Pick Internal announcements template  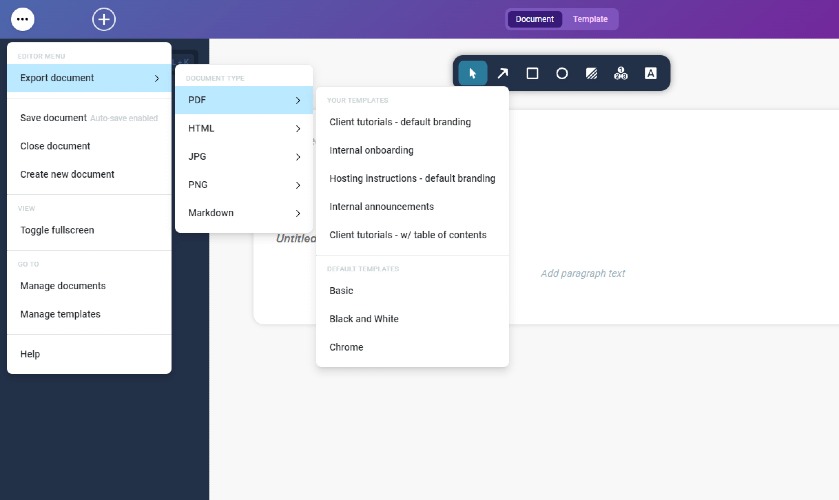click(413, 207)
